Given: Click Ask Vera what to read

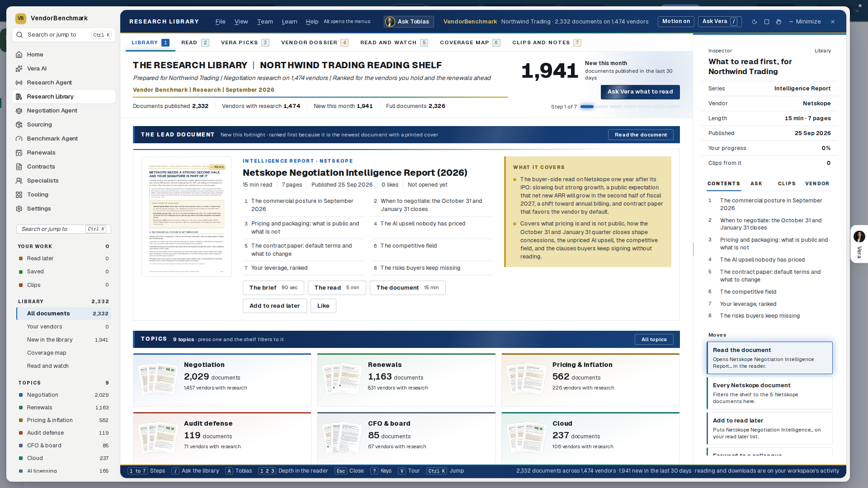Looking at the screenshot, I should click(640, 92).
